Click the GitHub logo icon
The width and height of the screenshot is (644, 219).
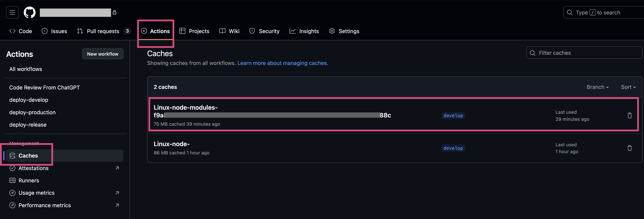(x=29, y=12)
